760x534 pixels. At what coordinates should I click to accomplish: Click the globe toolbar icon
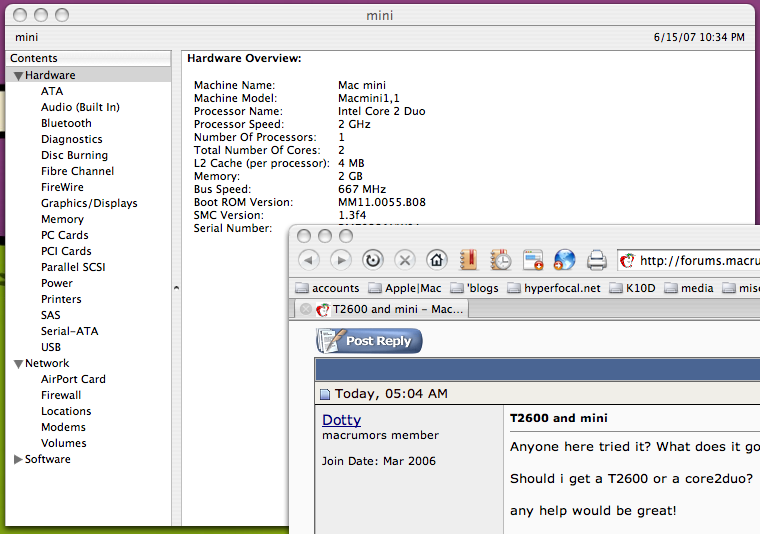point(565,260)
